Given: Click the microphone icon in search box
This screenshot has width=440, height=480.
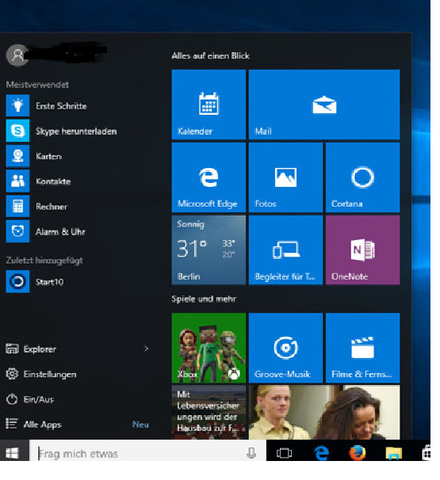Looking at the screenshot, I should pyautogui.click(x=251, y=453).
